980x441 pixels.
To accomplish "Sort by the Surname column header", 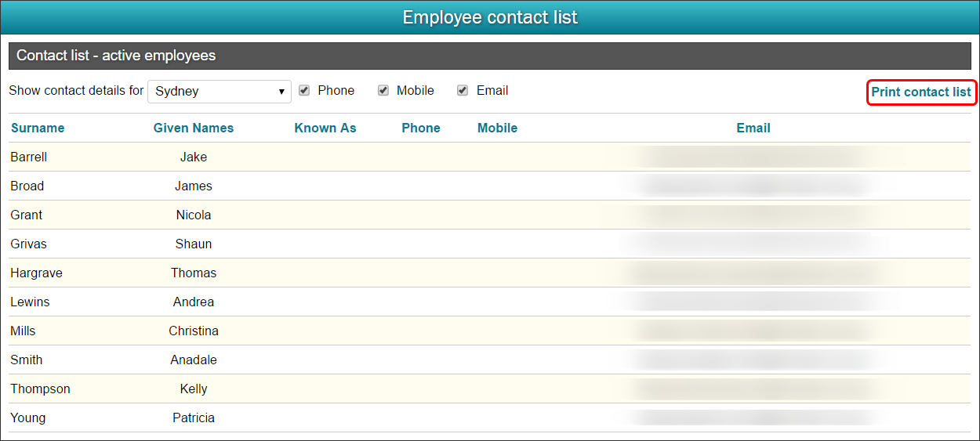I will (x=38, y=128).
